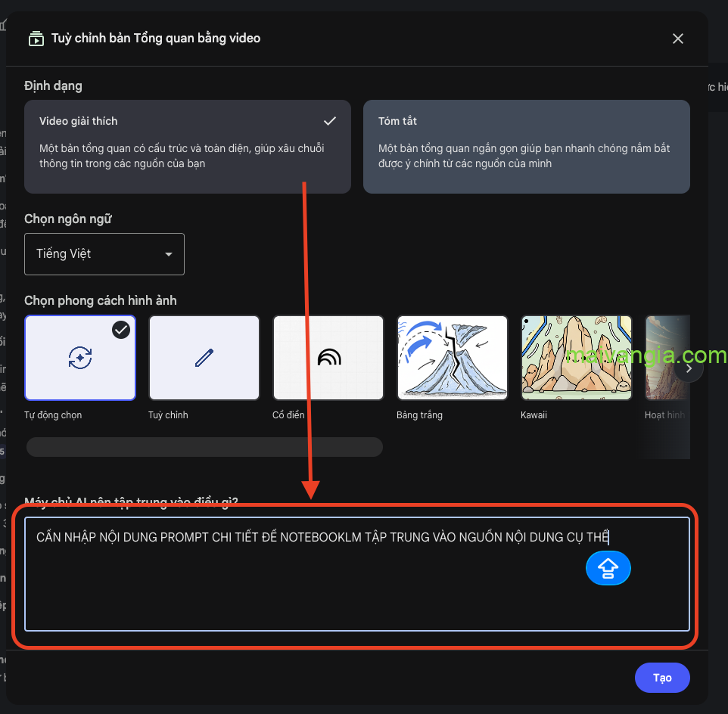
Task: Click the video overview icon in dialog header
Action: pyautogui.click(x=36, y=39)
